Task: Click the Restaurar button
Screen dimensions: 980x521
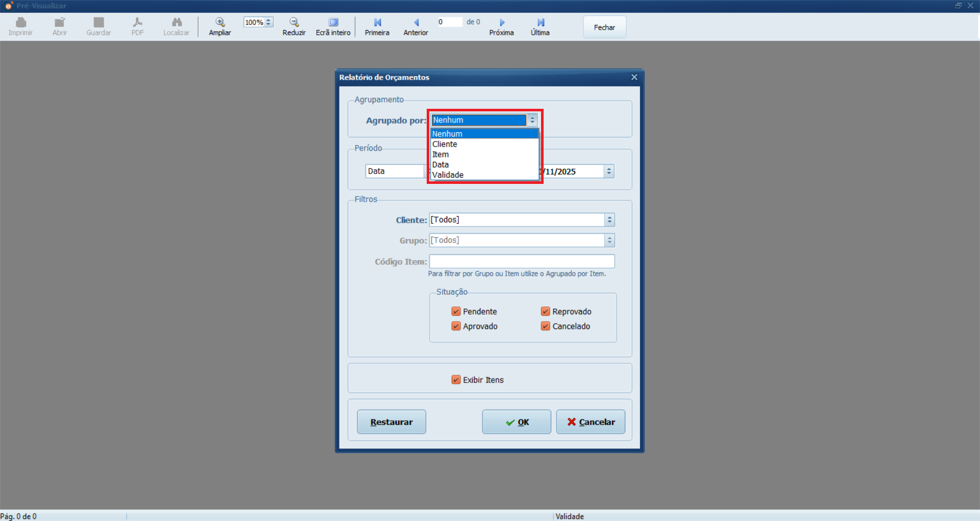Action: point(391,422)
